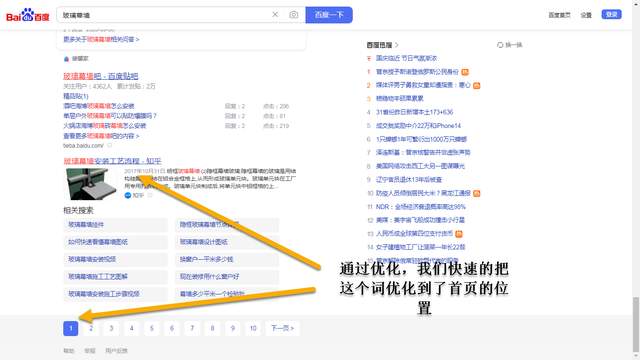Go to results page 2

click(91, 328)
